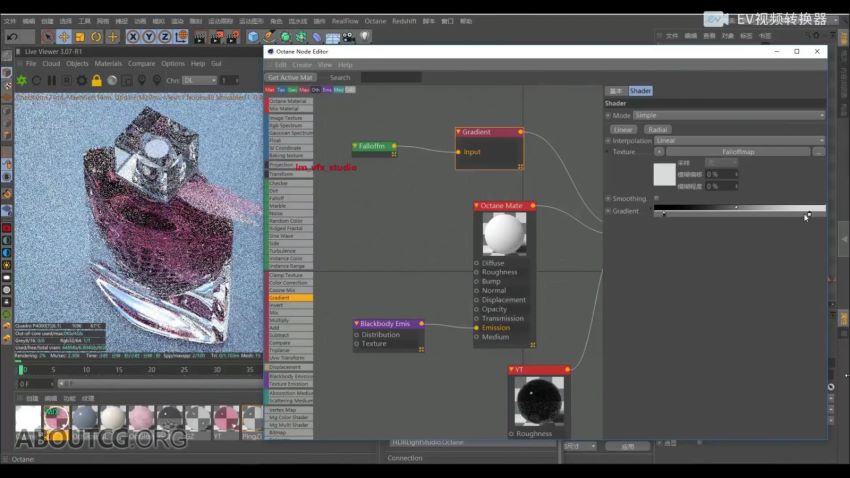Select highlighted Gradient in node list
The width and height of the screenshot is (850, 478).
coord(289,298)
